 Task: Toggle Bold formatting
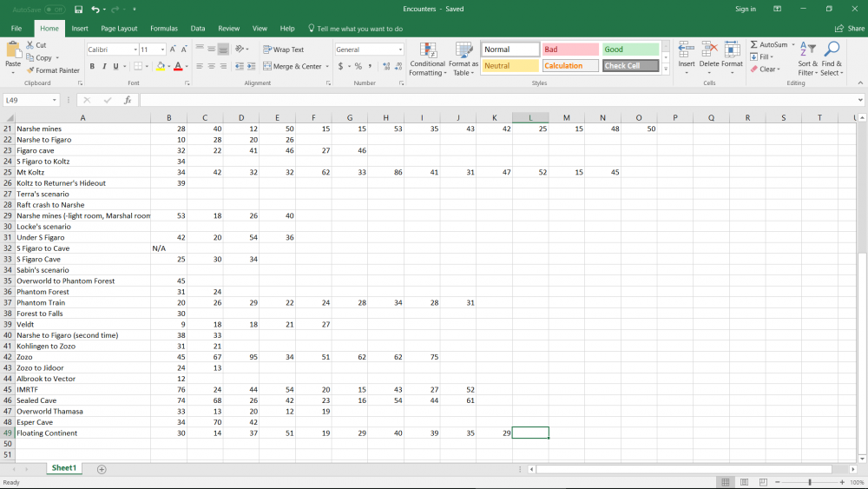click(92, 66)
